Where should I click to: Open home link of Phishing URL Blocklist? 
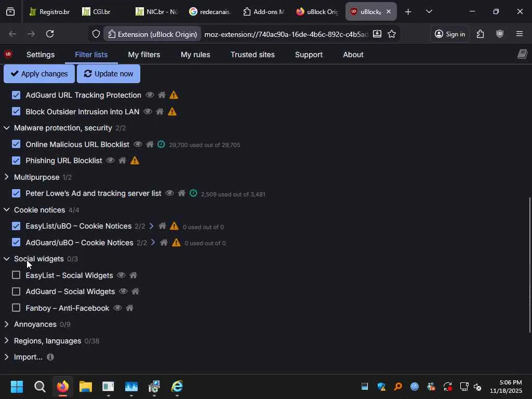coord(123,161)
